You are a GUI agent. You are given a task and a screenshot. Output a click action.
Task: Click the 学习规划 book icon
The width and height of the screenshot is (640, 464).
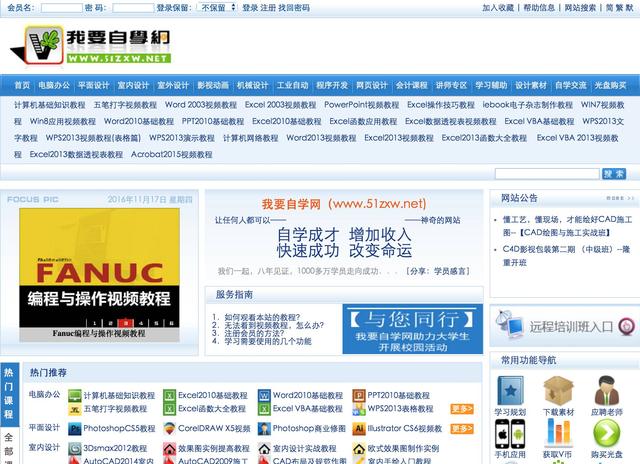point(511,391)
